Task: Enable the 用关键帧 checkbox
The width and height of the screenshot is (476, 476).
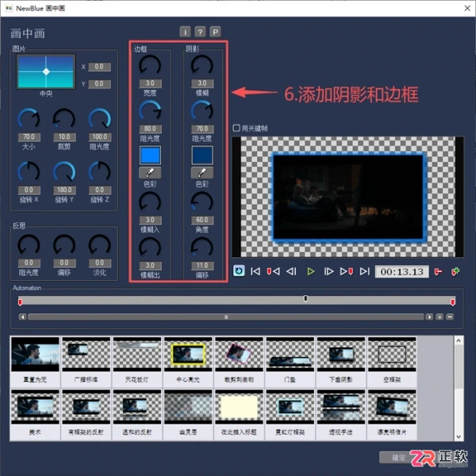Action: point(236,128)
